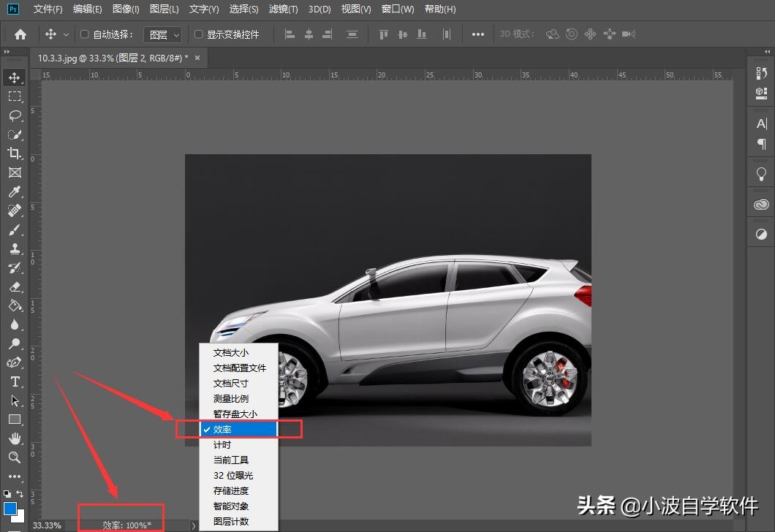This screenshot has height=532, width=775.
Task: Open the Learn lightbulb panel
Action: [761, 174]
